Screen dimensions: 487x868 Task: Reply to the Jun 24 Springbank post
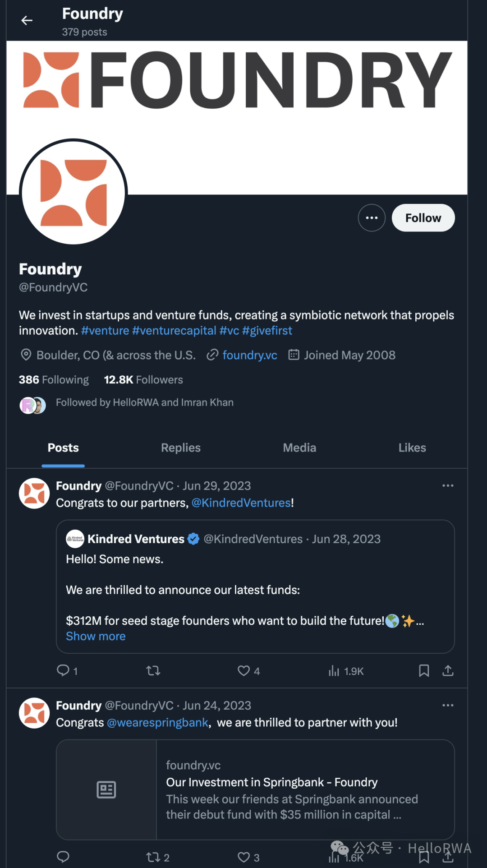click(63, 857)
